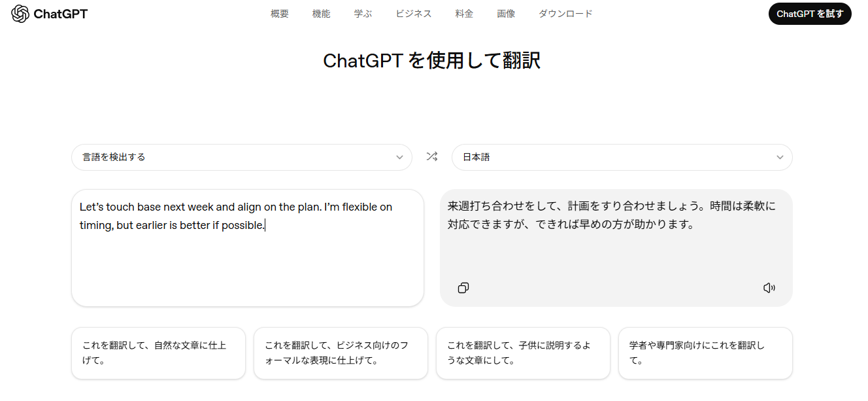Open the 画像 navigation item
This screenshot has height=401, width=868.
point(506,14)
